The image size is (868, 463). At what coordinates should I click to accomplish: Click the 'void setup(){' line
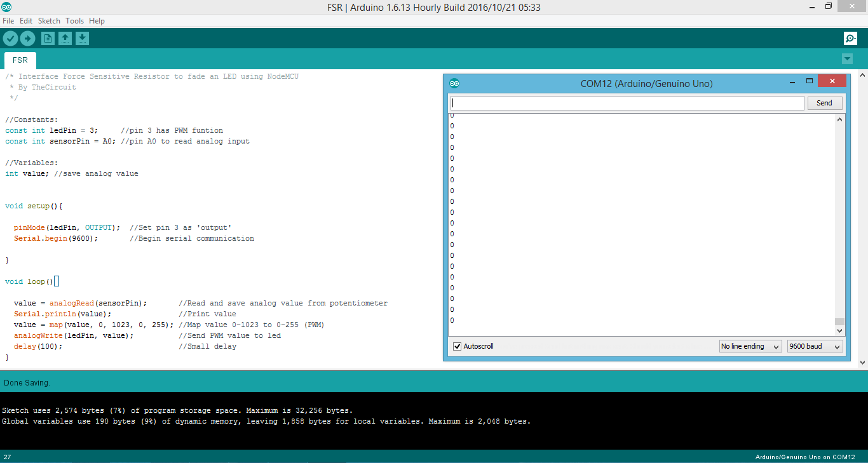[34, 206]
